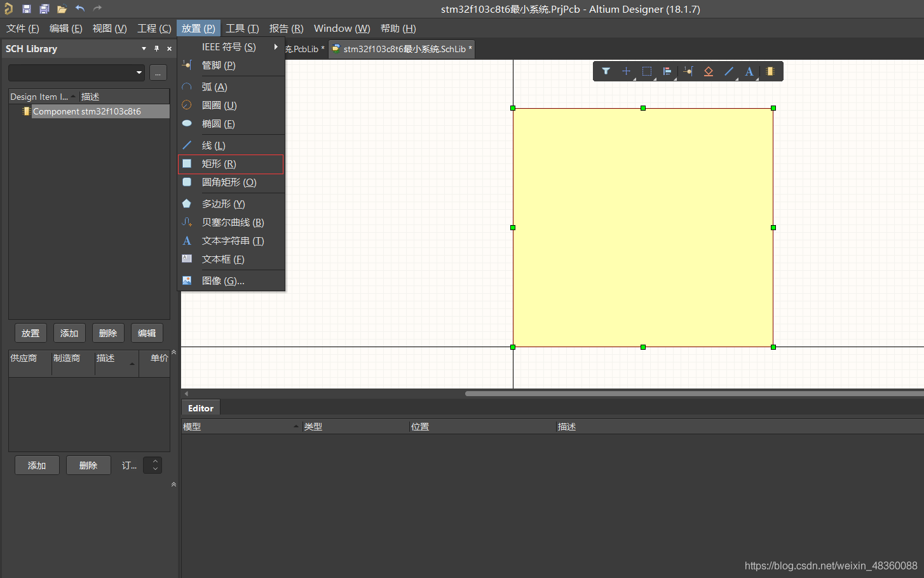
Task: Click the order quantity stepper
Action: (x=153, y=465)
